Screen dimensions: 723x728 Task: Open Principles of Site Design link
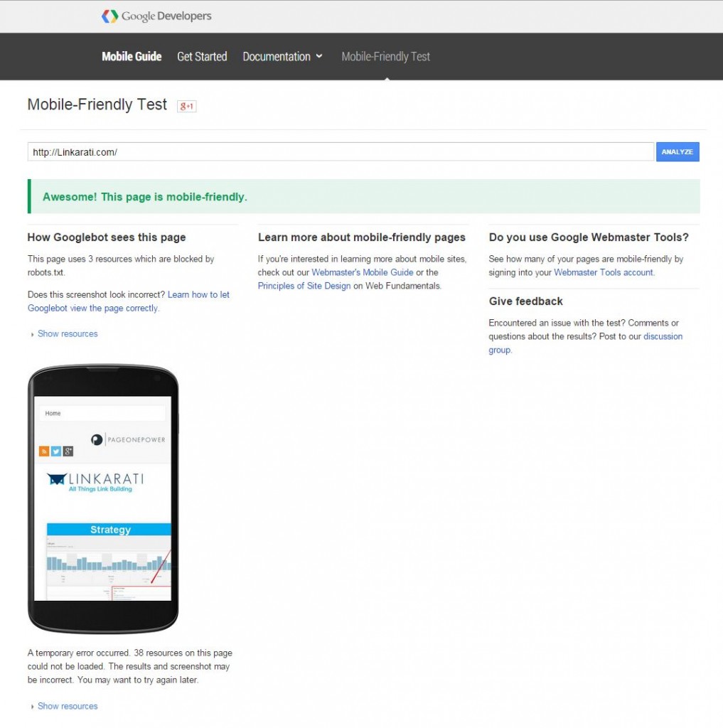pyautogui.click(x=304, y=286)
